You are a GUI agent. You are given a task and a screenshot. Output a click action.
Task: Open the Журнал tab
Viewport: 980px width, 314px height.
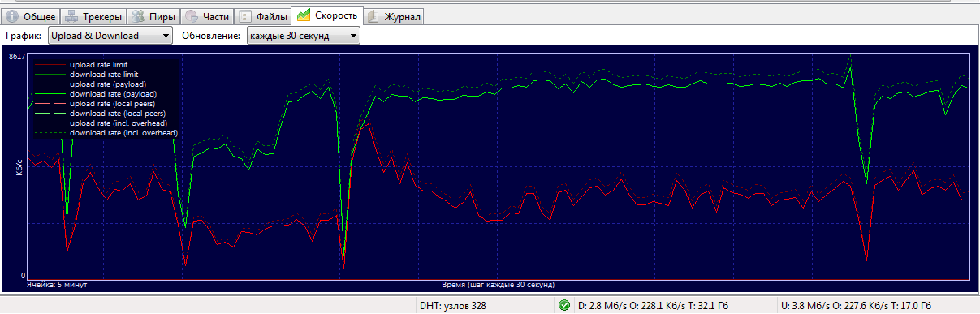[x=393, y=16]
